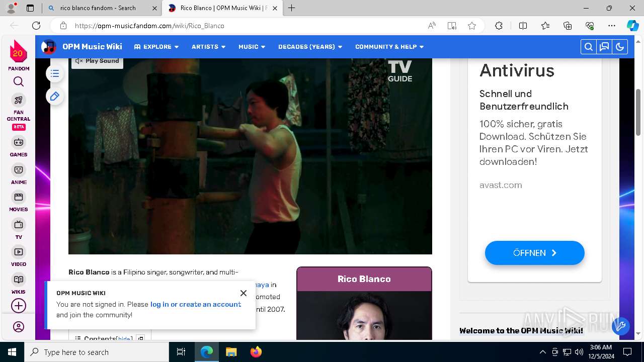Open tab actions menu icon
Viewport: 644px width, 362px height.
coord(30,8)
